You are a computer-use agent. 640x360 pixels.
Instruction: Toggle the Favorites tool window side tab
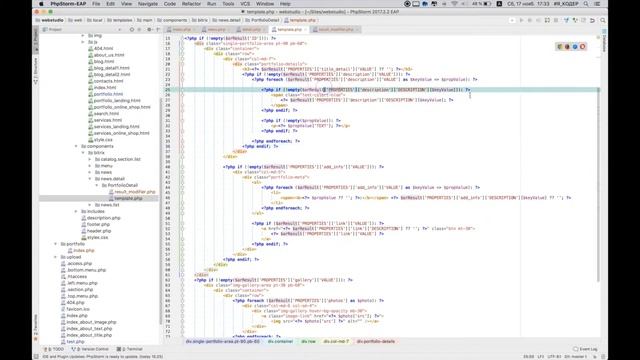pyautogui.click(x=36, y=327)
